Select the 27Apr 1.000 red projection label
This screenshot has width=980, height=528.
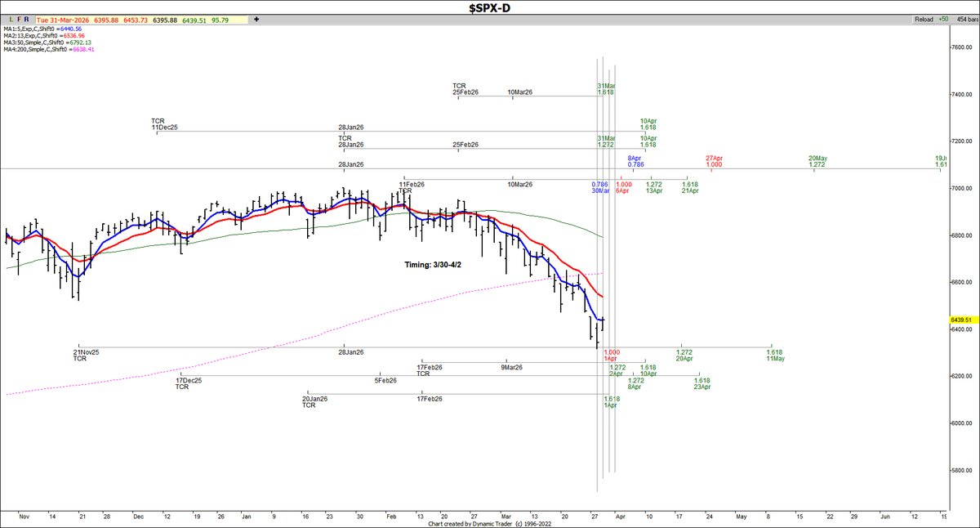[714, 160]
